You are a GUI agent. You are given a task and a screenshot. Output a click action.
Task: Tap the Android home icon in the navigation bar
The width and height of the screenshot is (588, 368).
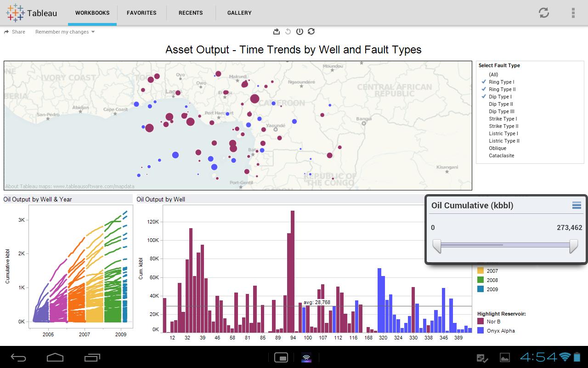[x=55, y=358]
